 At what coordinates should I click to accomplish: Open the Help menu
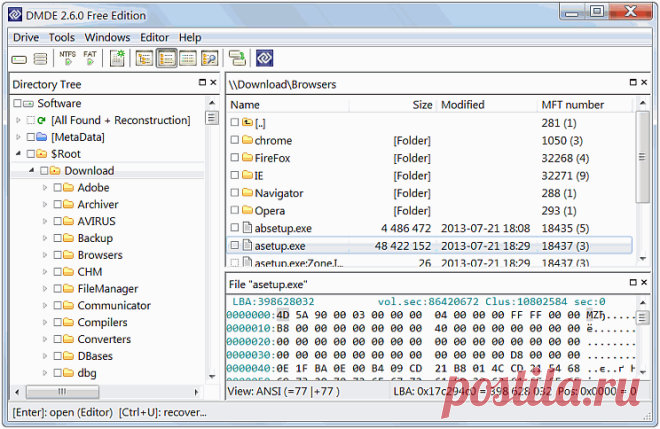(x=190, y=37)
